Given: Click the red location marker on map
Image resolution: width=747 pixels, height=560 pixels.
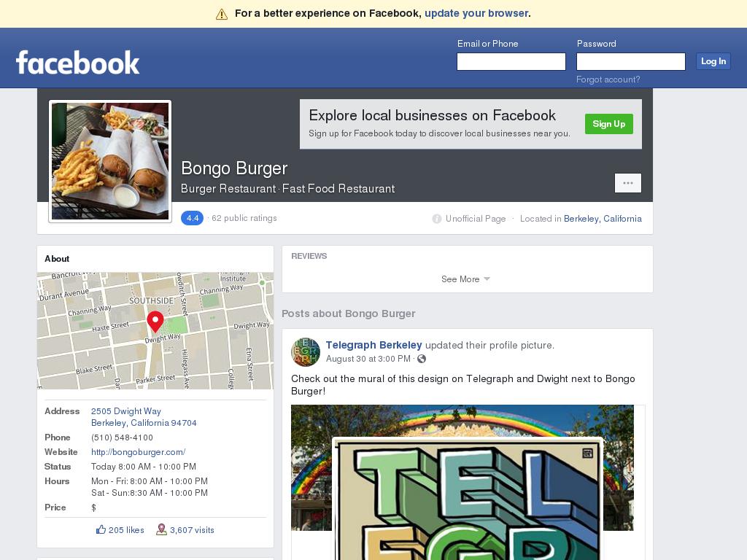Looking at the screenshot, I should [x=155, y=322].
